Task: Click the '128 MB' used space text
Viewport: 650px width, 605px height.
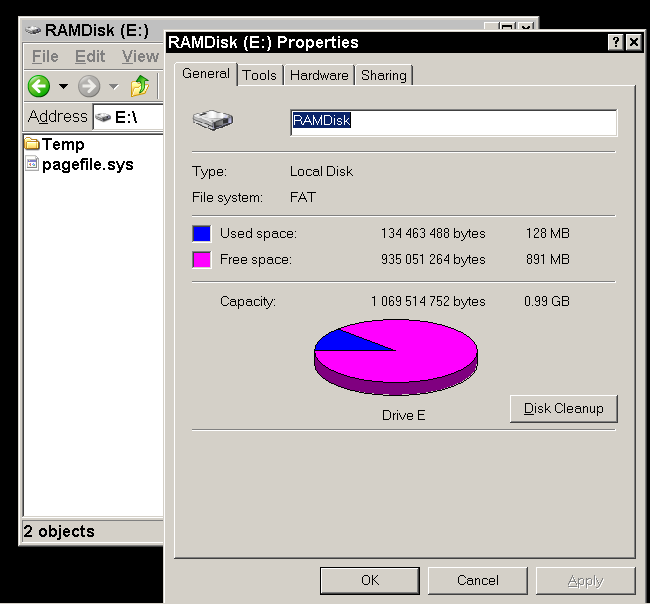Action: [x=548, y=233]
